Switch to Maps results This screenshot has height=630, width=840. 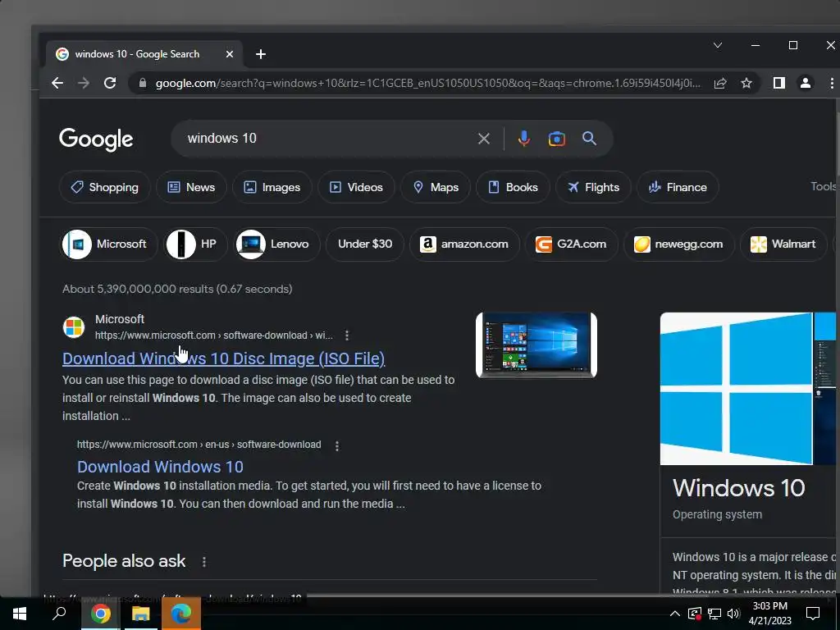click(x=436, y=187)
